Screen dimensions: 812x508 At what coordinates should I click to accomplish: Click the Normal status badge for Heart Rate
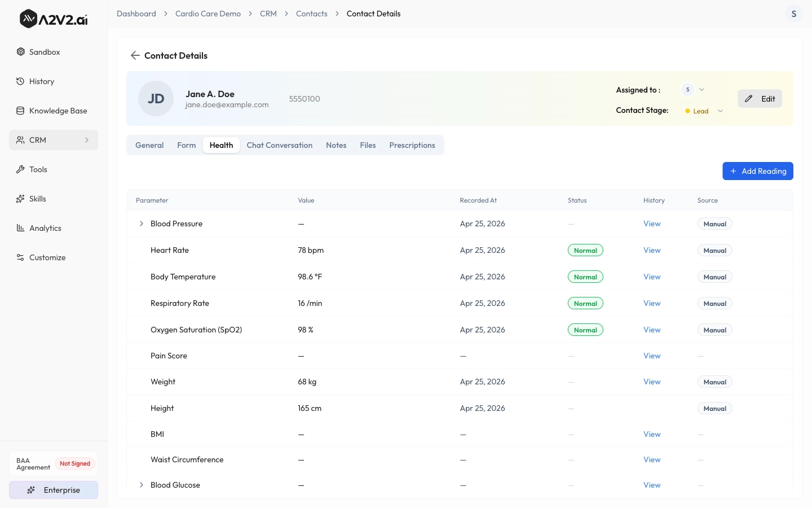[x=585, y=250]
